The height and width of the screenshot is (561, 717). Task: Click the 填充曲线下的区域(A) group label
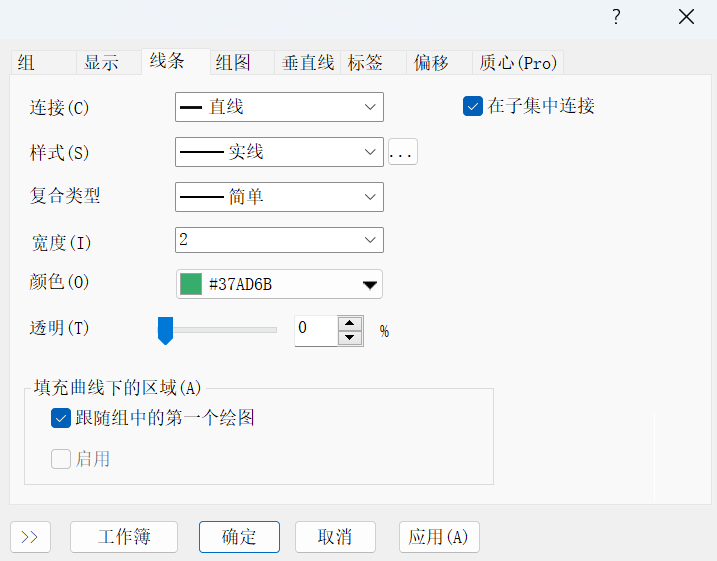(x=118, y=388)
